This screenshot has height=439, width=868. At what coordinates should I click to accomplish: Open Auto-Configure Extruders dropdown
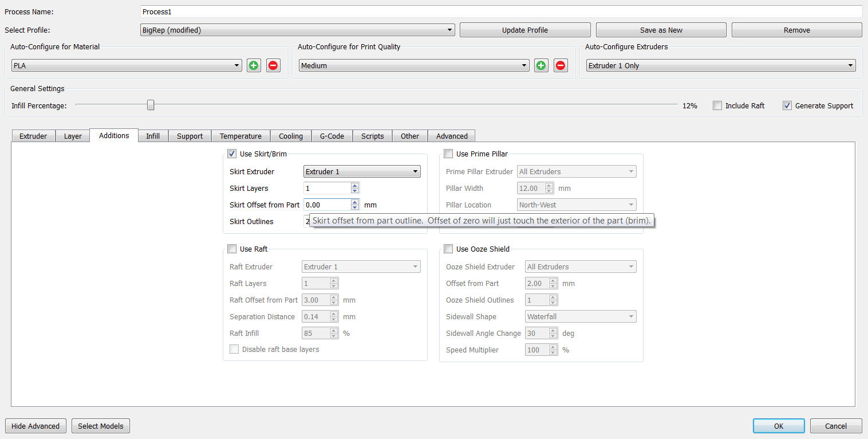720,65
